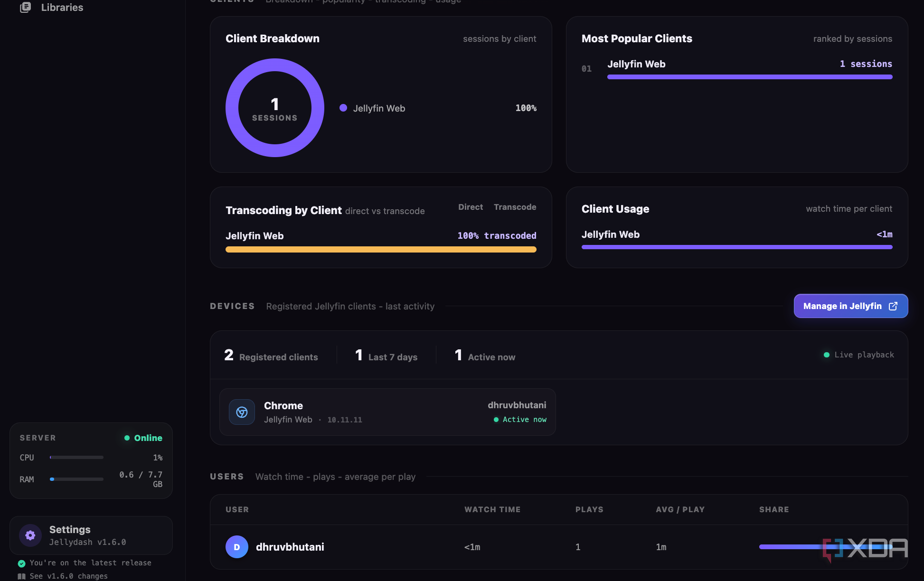924x581 pixels.
Task: Click the 100% value in Client Breakdown
Action: [x=526, y=108]
